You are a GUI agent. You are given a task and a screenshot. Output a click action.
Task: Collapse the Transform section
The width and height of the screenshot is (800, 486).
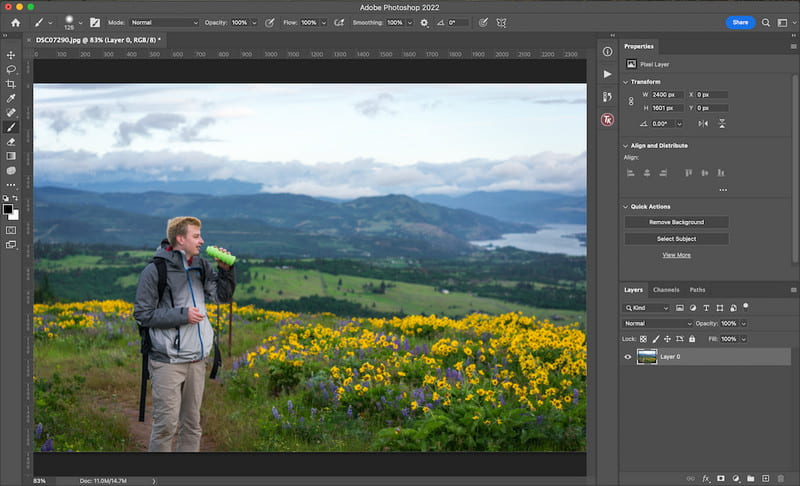(x=627, y=82)
